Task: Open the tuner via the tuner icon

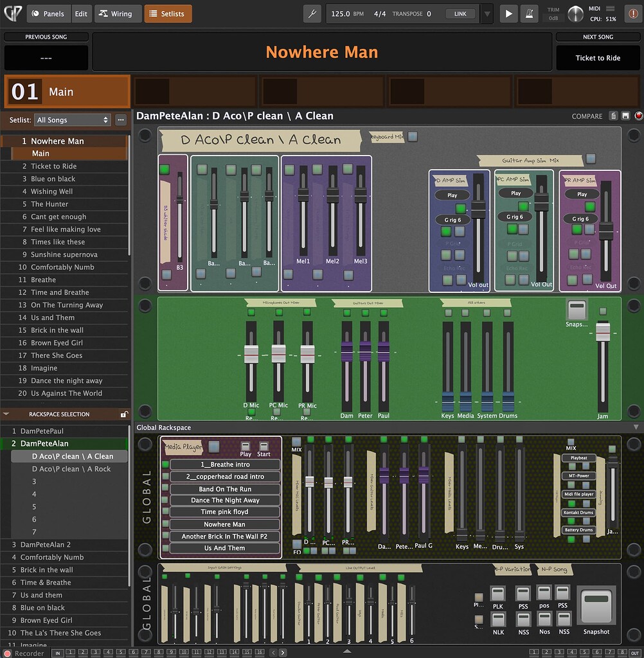Action: (312, 13)
